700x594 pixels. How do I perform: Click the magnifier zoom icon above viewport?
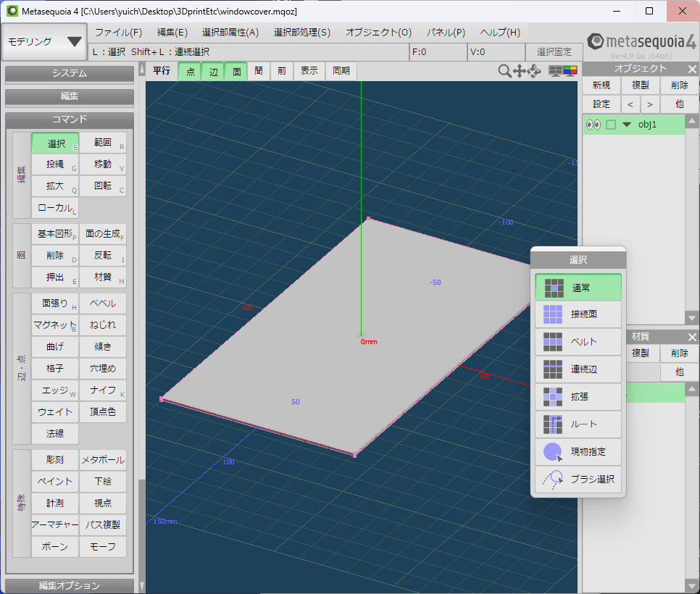point(504,70)
